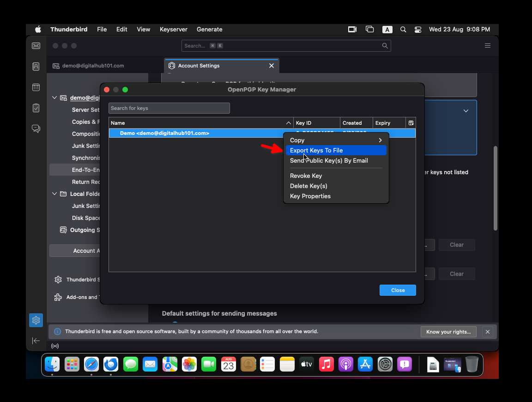Open Thunderbird Settings link
Viewport: 532px width, 402px height.
(78, 280)
